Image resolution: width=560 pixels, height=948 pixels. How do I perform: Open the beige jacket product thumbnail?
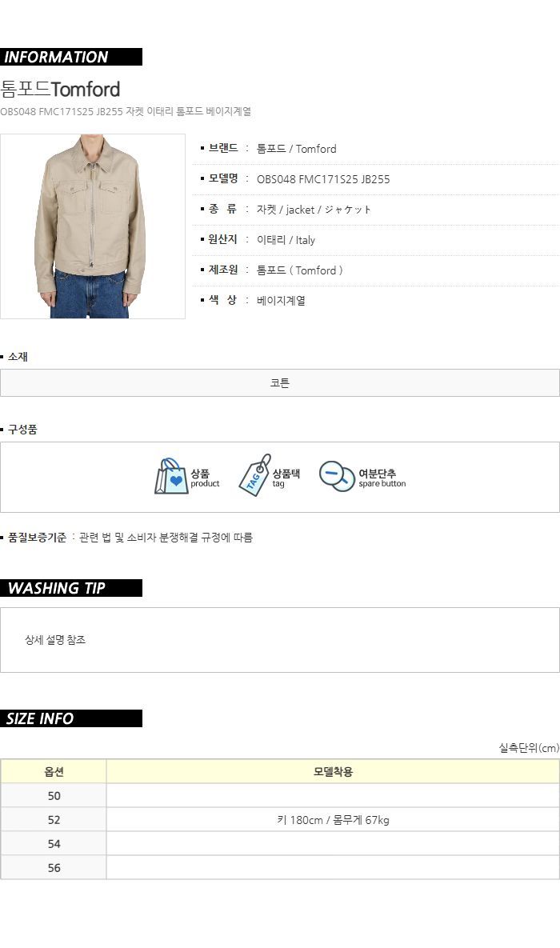tap(93, 226)
